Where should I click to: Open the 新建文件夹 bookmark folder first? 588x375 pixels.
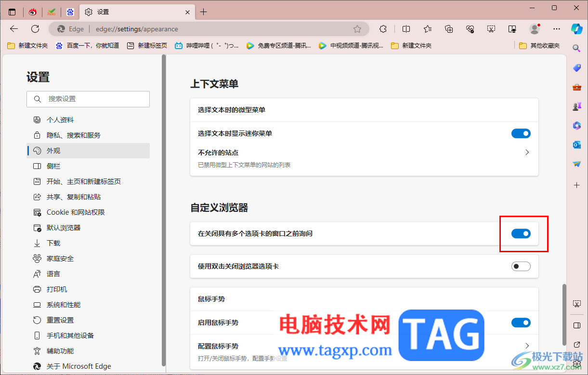point(28,46)
